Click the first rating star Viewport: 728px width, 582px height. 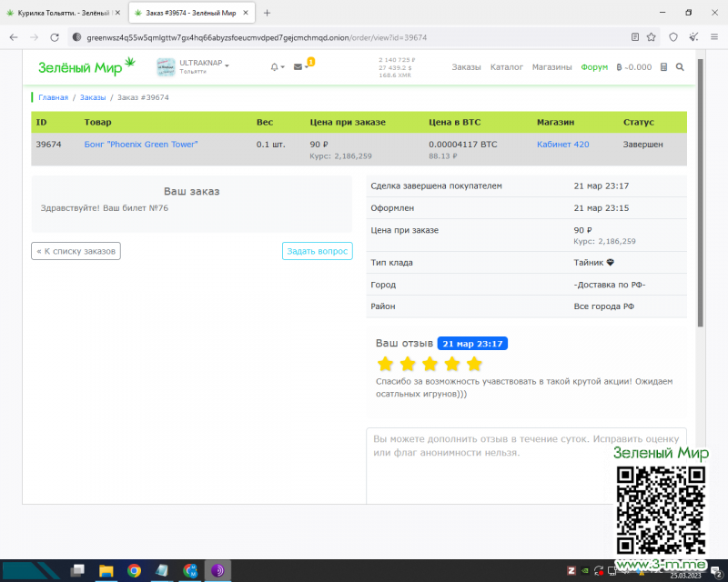pos(385,364)
